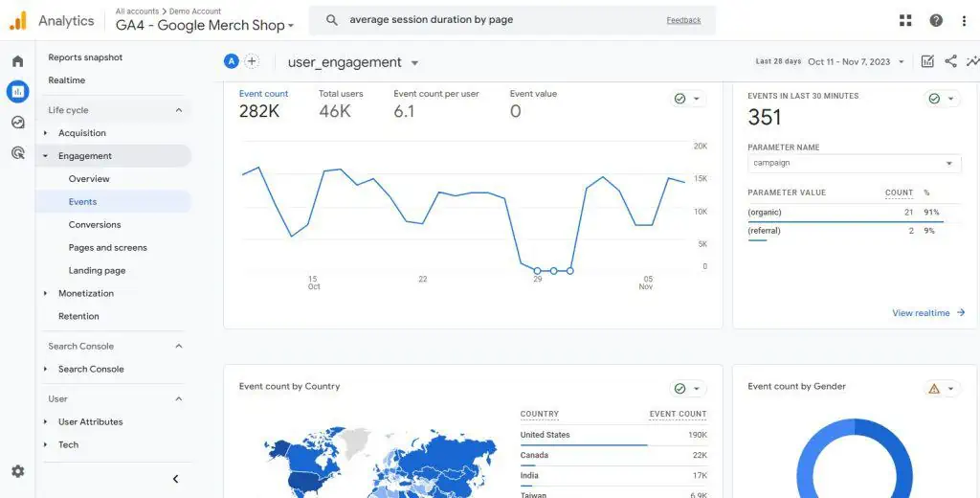Click the Google Analytics logo
The width and height of the screenshot is (980, 498).
click(17, 21)
